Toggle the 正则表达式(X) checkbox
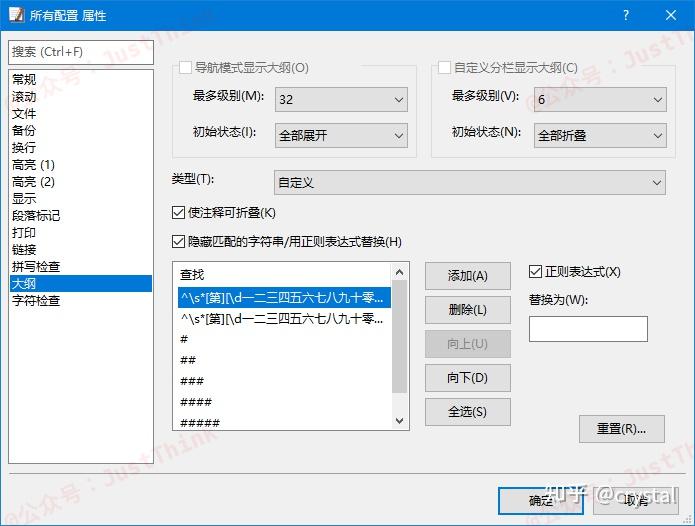Screen dimensions: 695x526 pyautogui.click(x=535, y=272)
